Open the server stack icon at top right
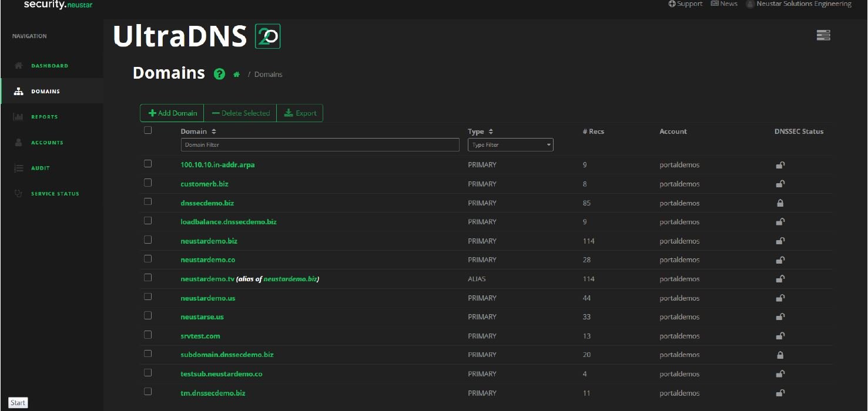 coord(823,36)
